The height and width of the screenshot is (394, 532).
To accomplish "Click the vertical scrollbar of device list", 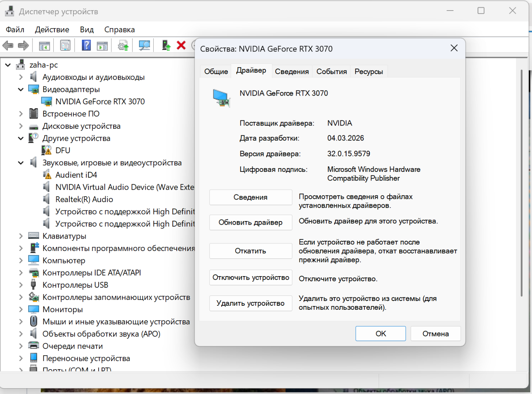I will 521,182.
